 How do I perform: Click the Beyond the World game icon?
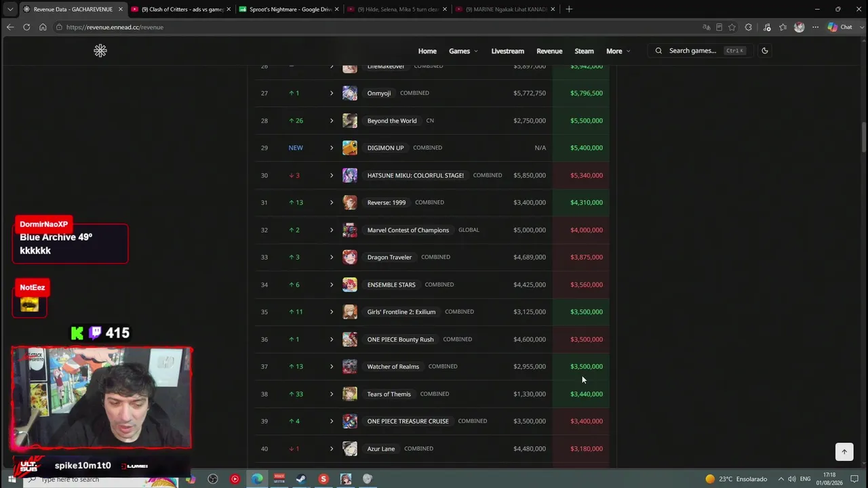pos(350,121)
